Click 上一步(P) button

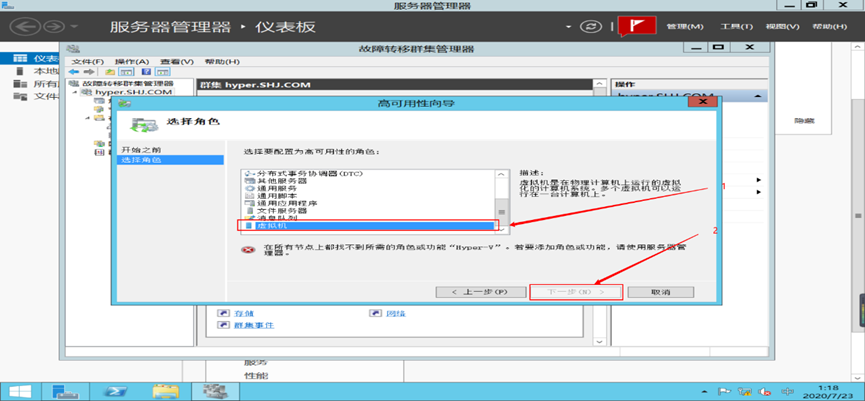(479, 292)
